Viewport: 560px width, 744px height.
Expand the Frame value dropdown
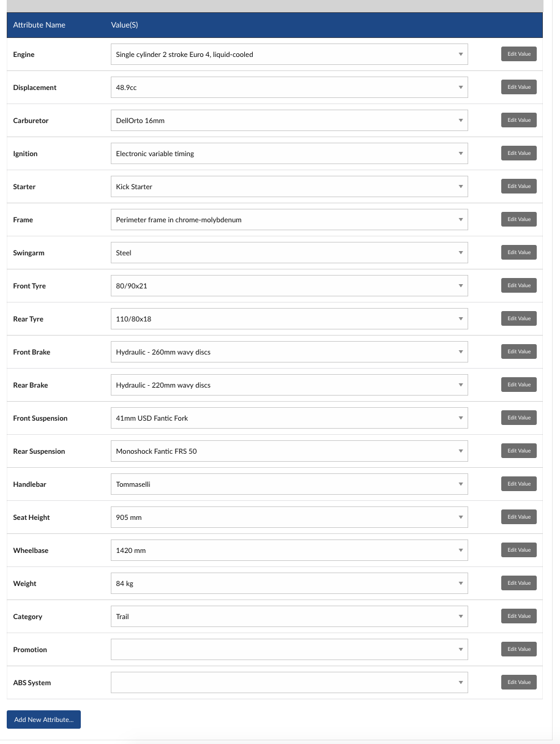tap(461, 219)
